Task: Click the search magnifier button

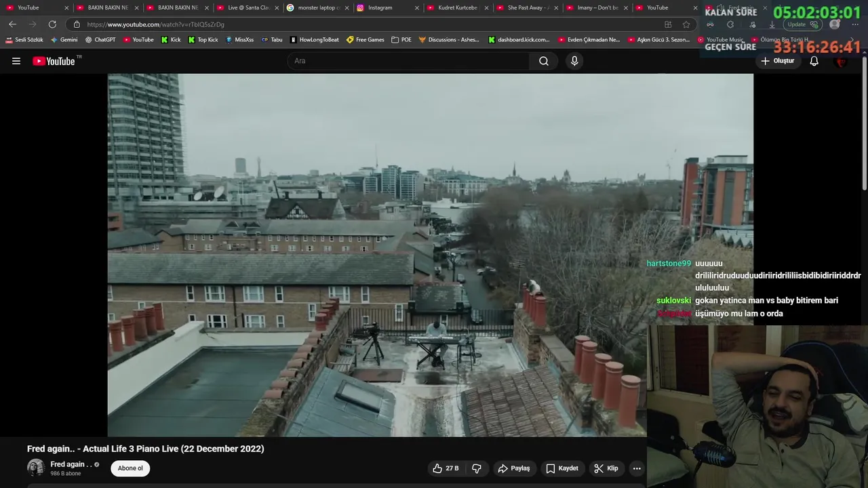Action: click(544, 61)
